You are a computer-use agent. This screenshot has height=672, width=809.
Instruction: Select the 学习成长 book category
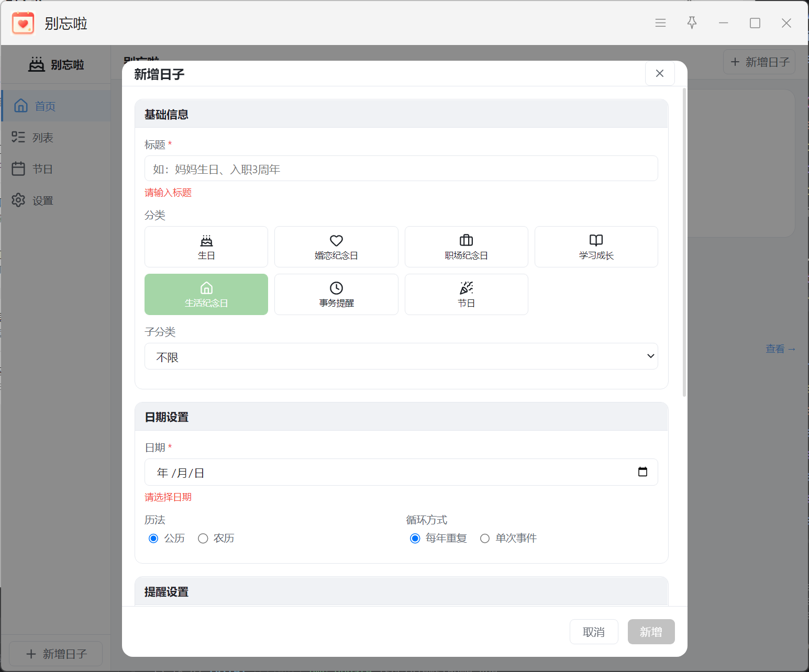click(596, 247)
